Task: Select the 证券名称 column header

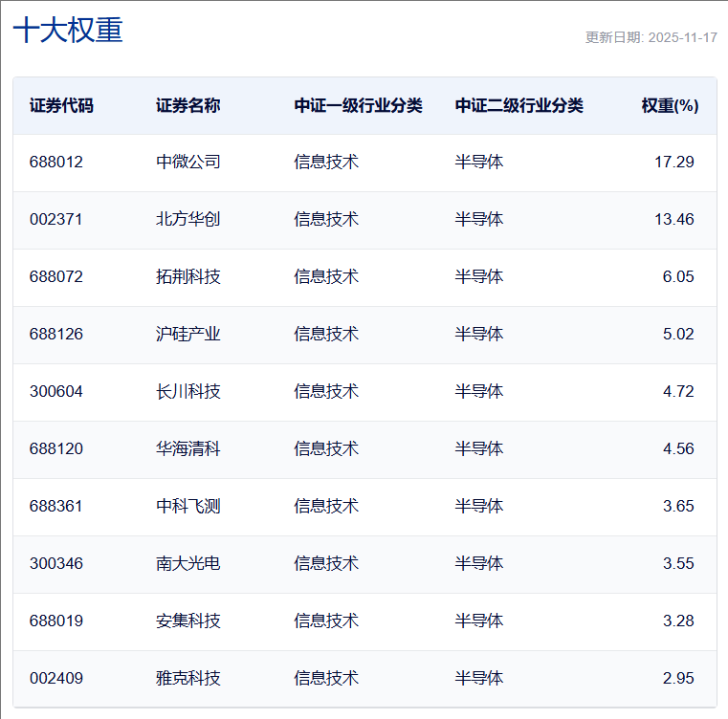Action: tap(188, 105)
